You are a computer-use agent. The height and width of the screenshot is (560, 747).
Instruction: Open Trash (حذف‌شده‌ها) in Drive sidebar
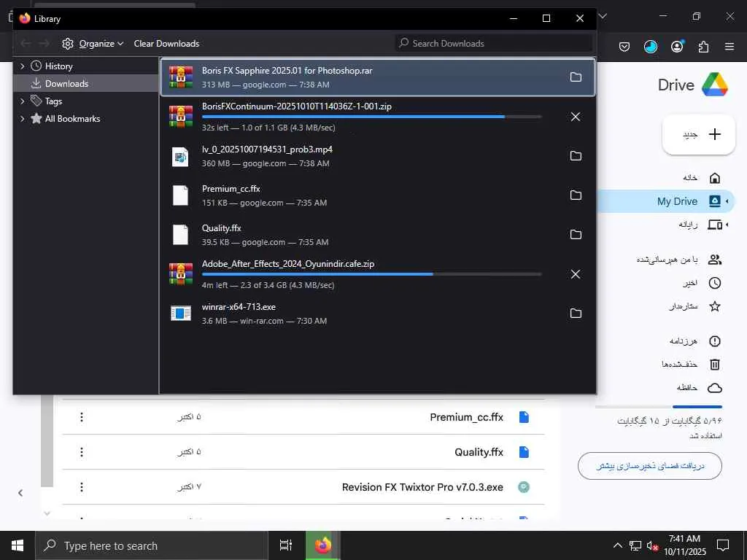pyautogui.click(x=692, y=365)
